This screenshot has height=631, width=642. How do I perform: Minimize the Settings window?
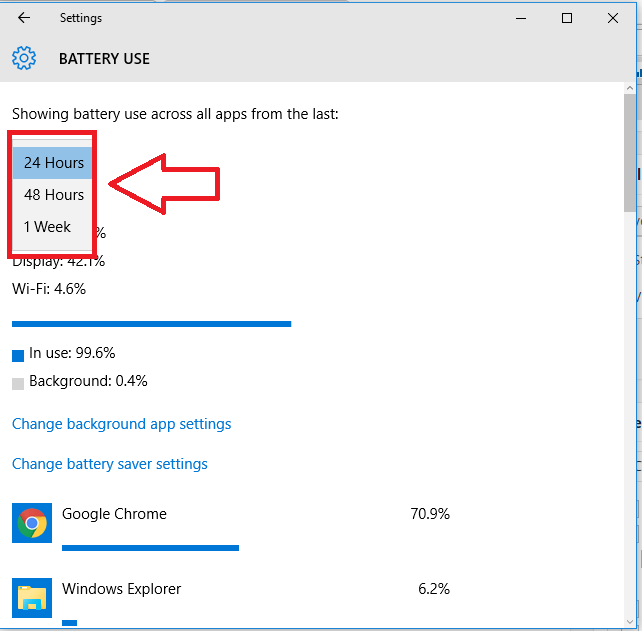(521, 18)
